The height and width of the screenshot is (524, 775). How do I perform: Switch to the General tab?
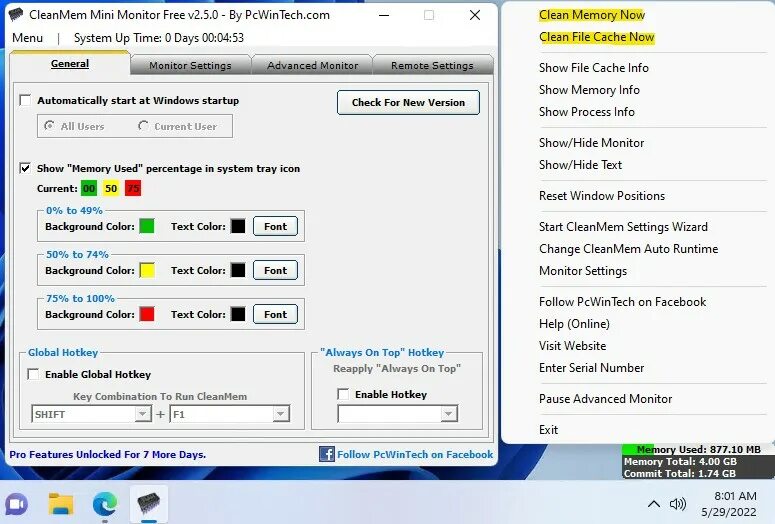[x=70, y=63]
